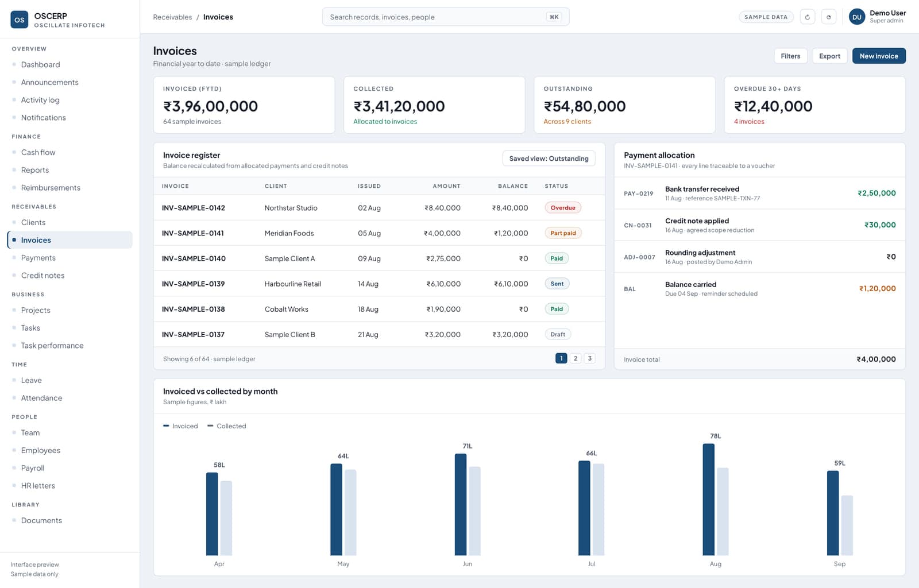Image resolution: width=919 pixels, height=588 pixels.
Task: Click the Balance carried entry
Action: 760,289
